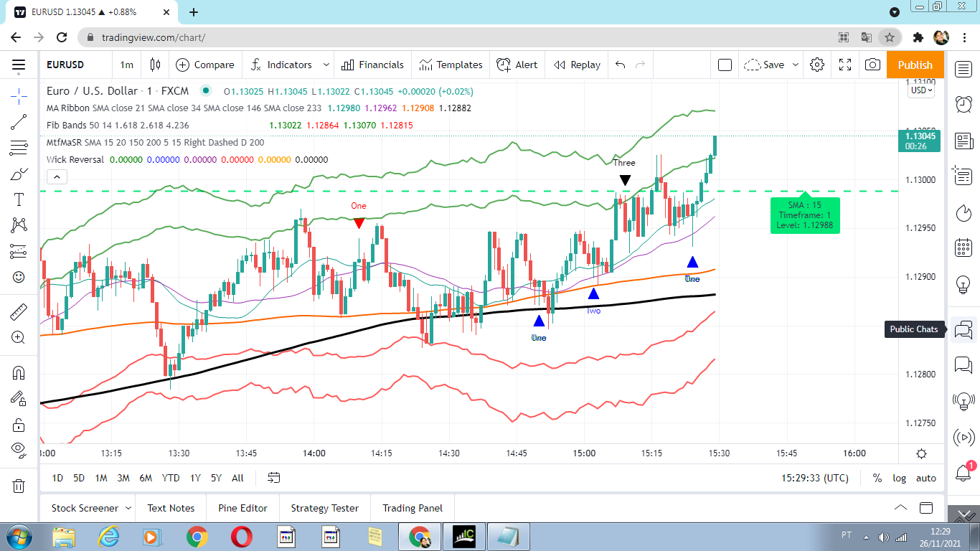Undo the last chart action
Screen dimensions: 980x551
pos(621,65)
